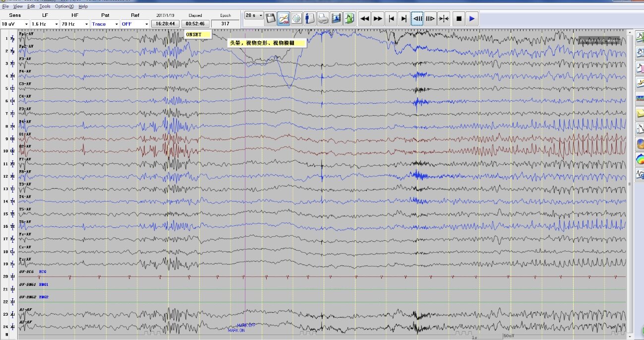
Task: Select channel 12 F8 selector button
Action: pos(12,176)
